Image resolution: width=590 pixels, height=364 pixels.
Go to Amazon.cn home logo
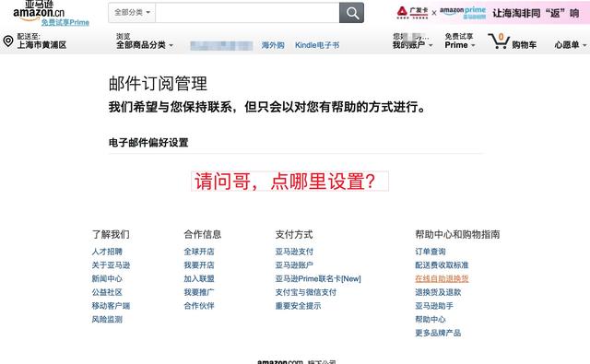(39, 10)
